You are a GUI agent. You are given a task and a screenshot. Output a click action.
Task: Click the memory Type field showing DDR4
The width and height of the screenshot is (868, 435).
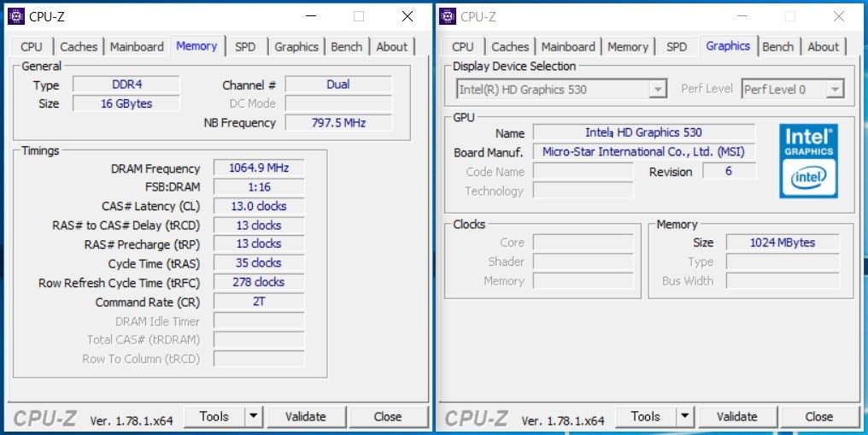click(x=126, y=84)
